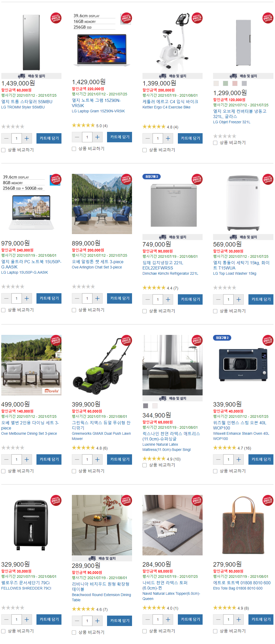This screenshot has height=644, width=275.
Task: Click star rating of Beachwood Round Extension Dining Table
Action: point(83,609)
